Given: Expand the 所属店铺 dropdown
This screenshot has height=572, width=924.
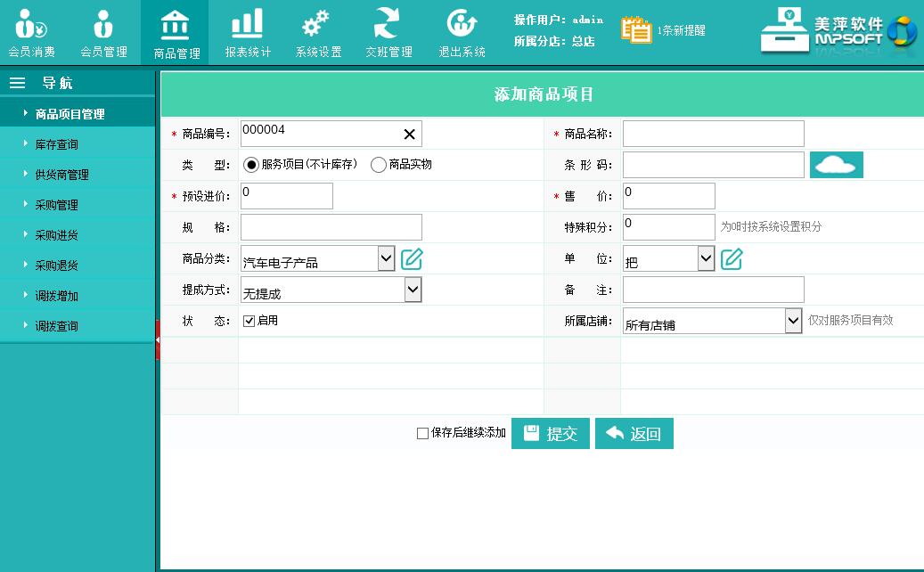Looking at the screenshot, I should tap(793, 321).
